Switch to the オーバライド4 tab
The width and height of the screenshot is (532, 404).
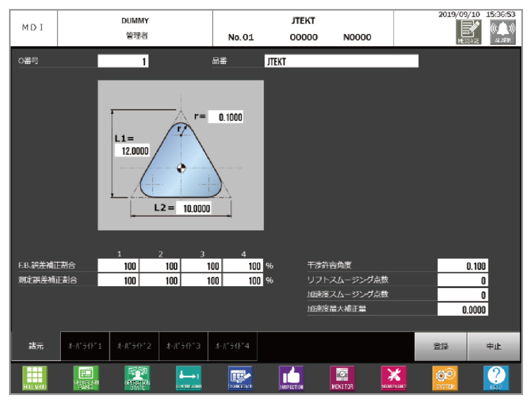click(232, 346)
